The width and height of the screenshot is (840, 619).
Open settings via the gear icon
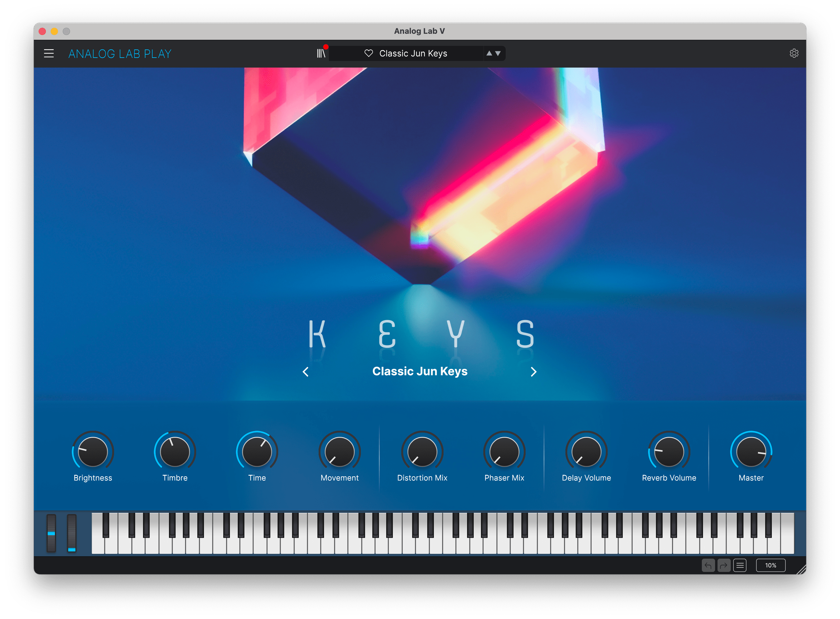[x=794, y=54]
